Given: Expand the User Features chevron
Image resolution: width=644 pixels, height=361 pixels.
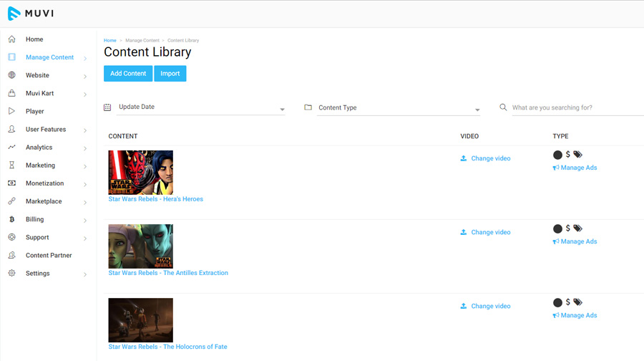Looking at the screenshot, I should 85,130.
